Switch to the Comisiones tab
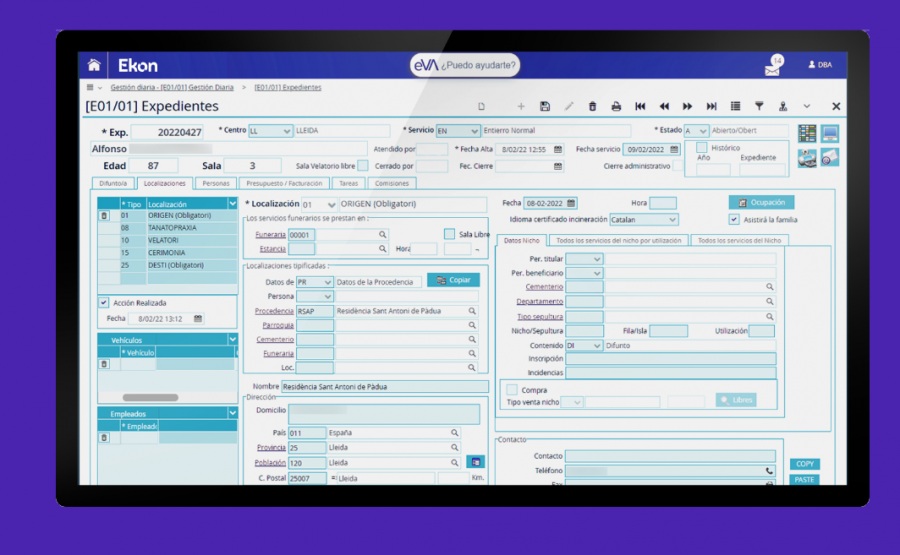This screenshot has width=900, height=555. [391, 184]
